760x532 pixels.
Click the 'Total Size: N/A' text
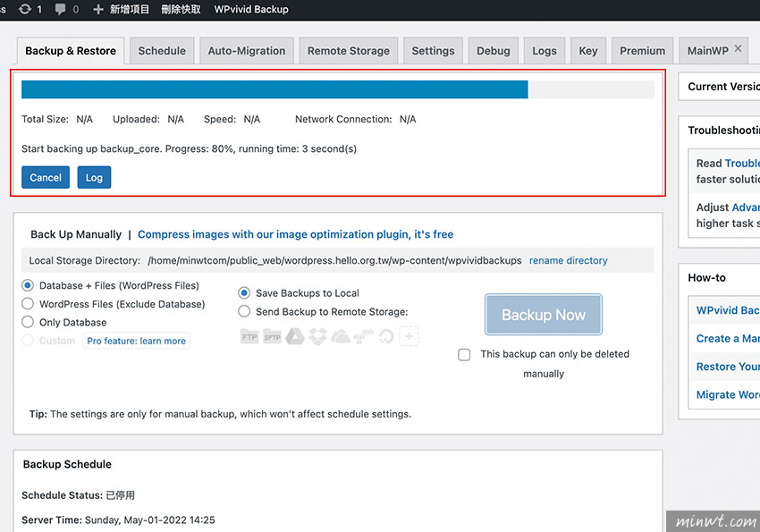point(57,119)
